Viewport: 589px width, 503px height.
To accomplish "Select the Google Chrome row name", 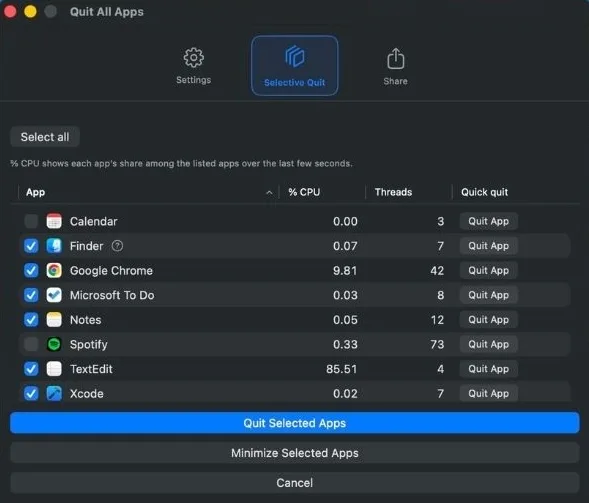I will click(111, 270).
